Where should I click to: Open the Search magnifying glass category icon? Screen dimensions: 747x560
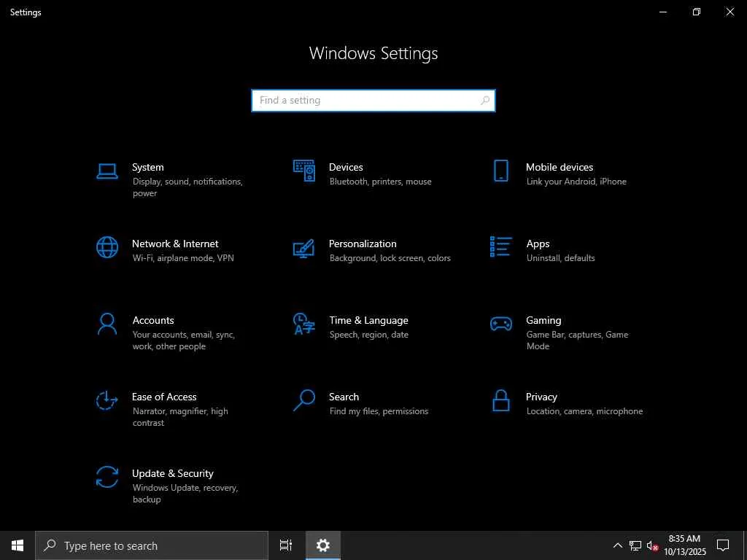tap(304, 400)
